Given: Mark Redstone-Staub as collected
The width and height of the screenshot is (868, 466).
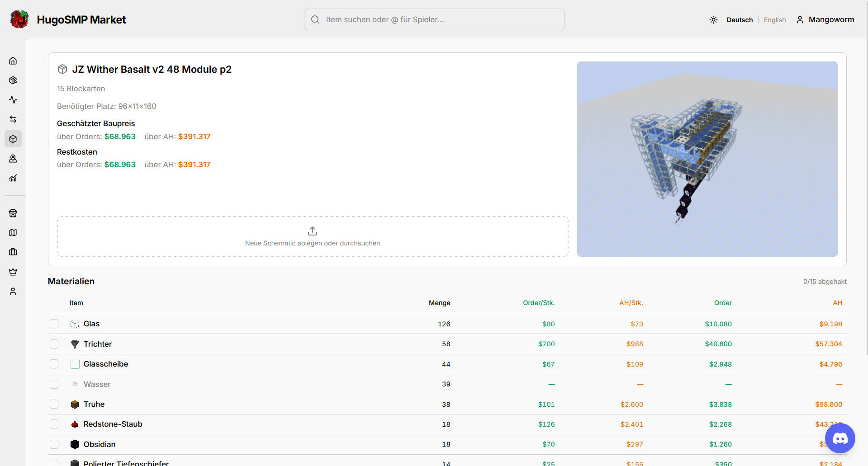Looking at the screenshot, I should [54, 424].
